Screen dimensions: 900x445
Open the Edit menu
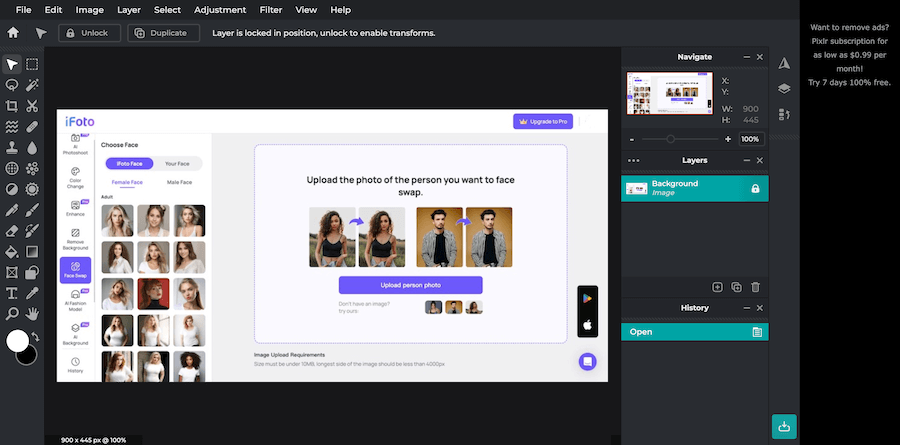[53, 10]
